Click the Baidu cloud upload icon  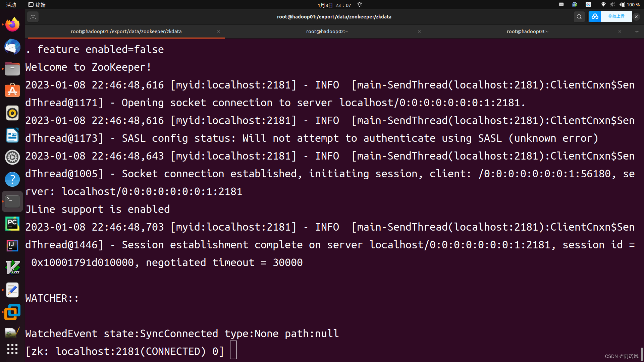tap(595, 16)
